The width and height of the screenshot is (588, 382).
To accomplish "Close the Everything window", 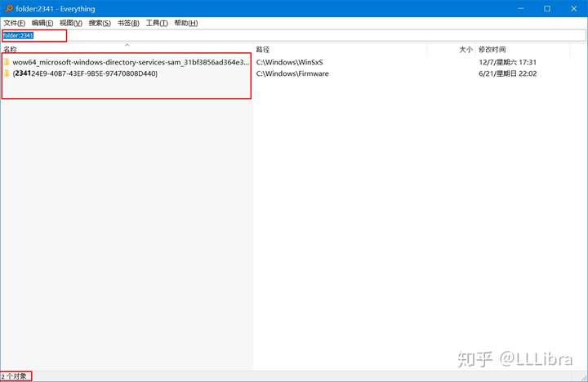I will click(574, 8).
